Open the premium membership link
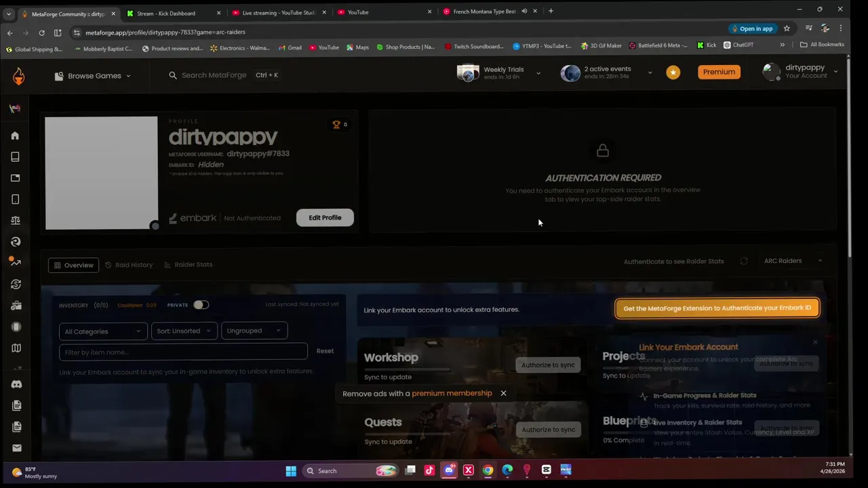 [452, 393]
